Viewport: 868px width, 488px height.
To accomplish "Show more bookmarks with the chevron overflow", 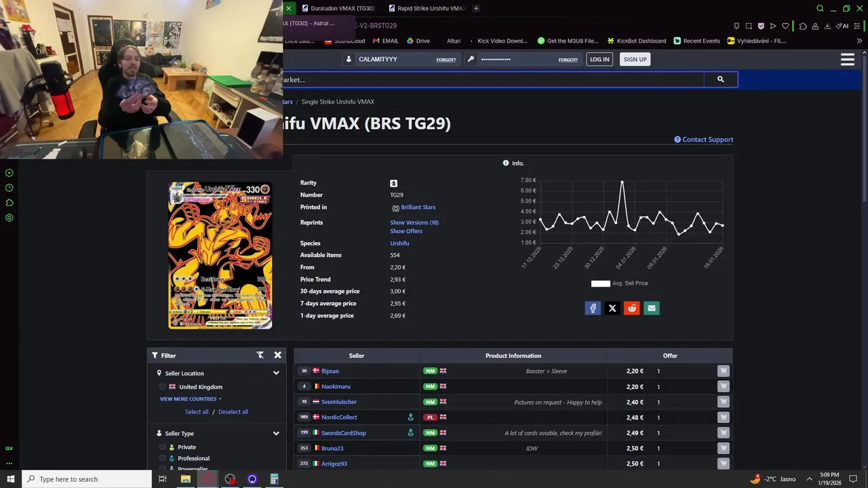I will tap(859, 41).
